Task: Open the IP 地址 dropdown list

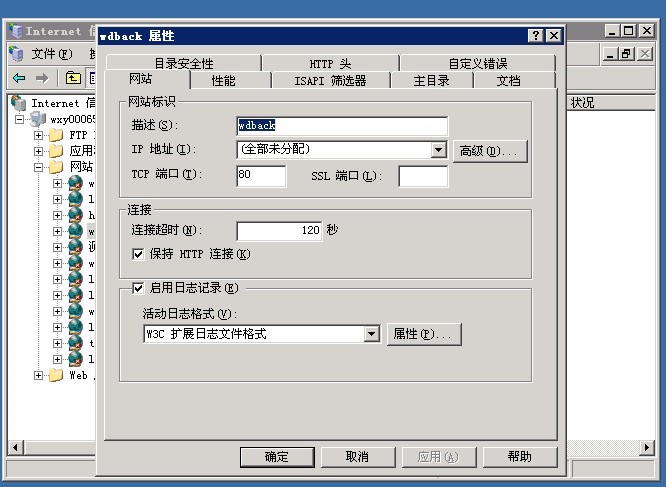Action: (439, 149)
